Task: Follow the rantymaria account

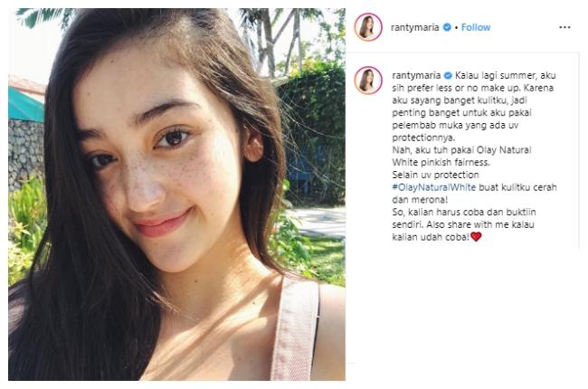Action: tap(476, 27)
